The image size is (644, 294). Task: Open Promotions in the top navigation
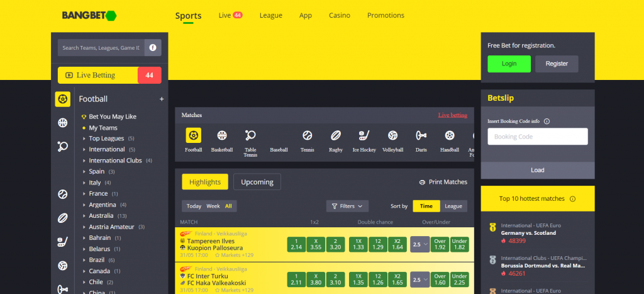[386, 15]
